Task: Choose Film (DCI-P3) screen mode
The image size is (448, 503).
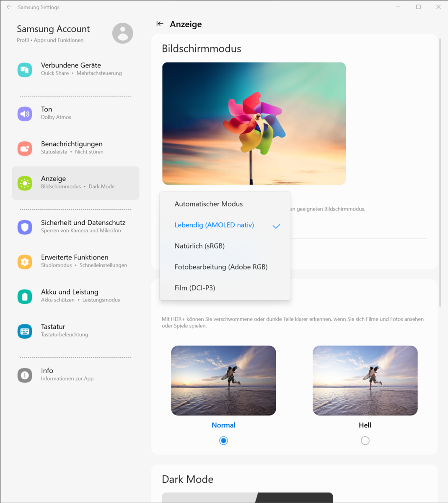Action: (195, 288)
